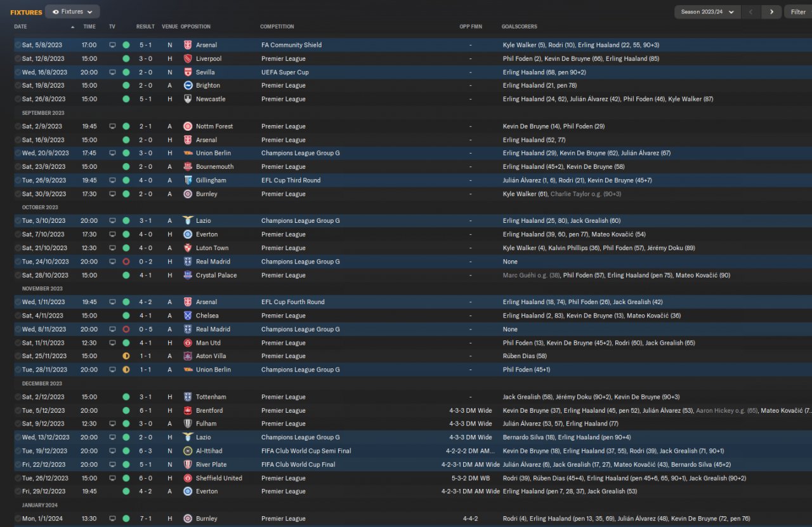Click the Liverpool club badge

188,58
